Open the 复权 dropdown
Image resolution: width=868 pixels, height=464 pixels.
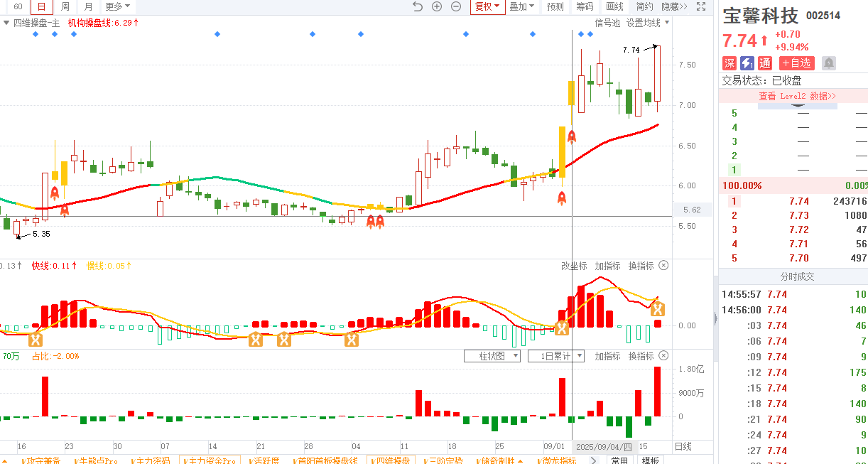pyautogui.click(x=487, y=7)
